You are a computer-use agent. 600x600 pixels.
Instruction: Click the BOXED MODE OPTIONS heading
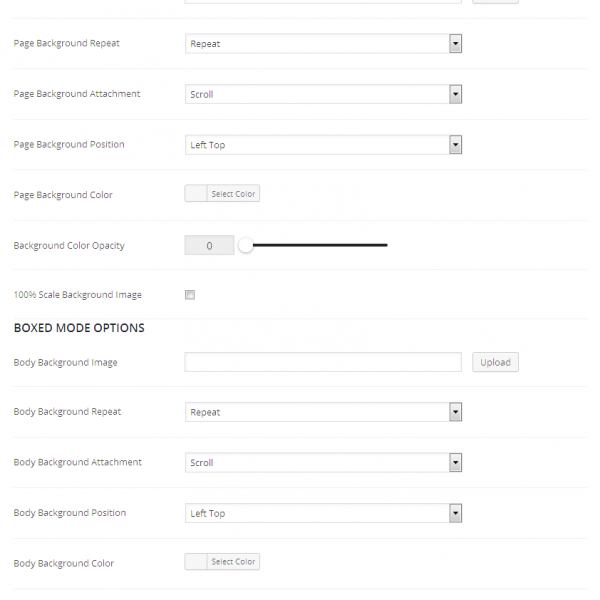point(79,328)
